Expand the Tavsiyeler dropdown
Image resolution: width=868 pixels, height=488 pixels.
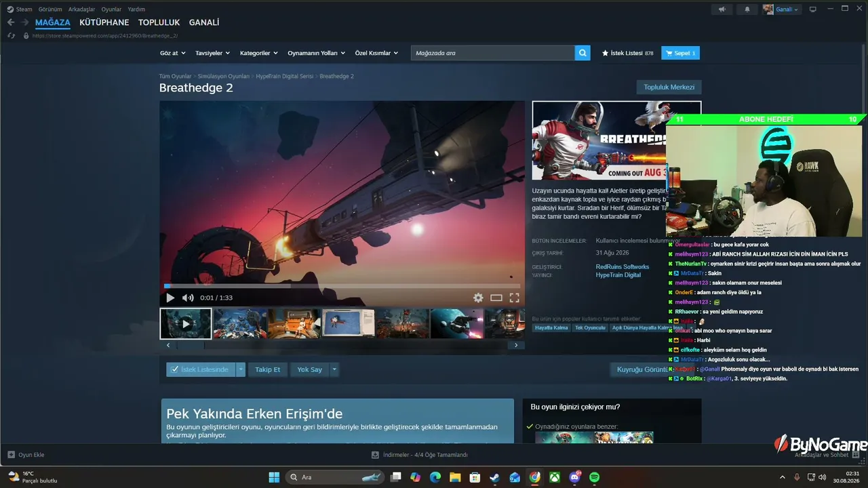(213, 53)
